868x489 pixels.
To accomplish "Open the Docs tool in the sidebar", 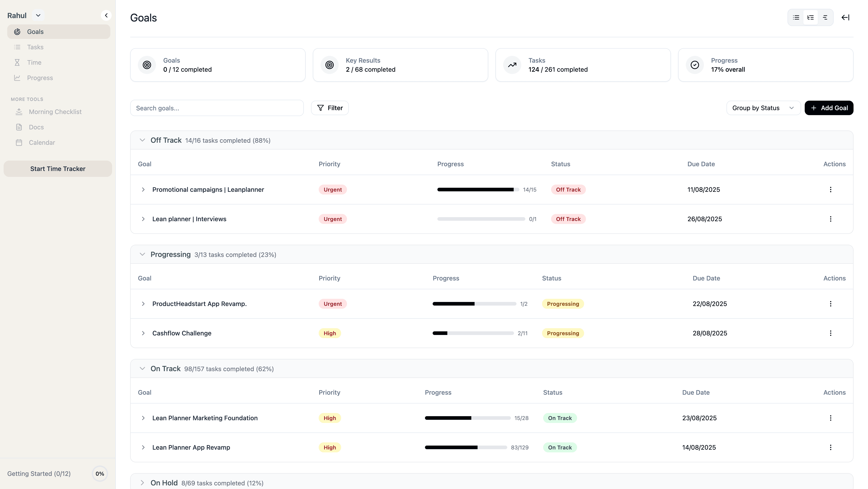I will click(36, 127).
